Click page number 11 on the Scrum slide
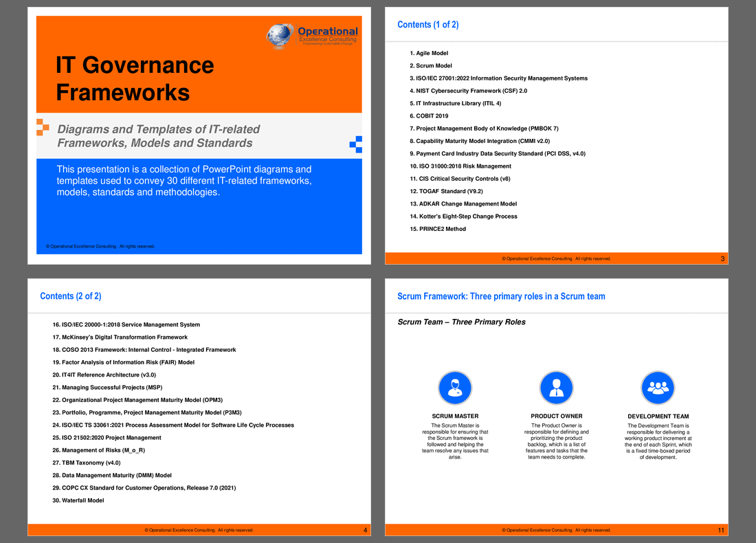Image resolution: width=756 pixels, height=543 pixels. point(721,530)
